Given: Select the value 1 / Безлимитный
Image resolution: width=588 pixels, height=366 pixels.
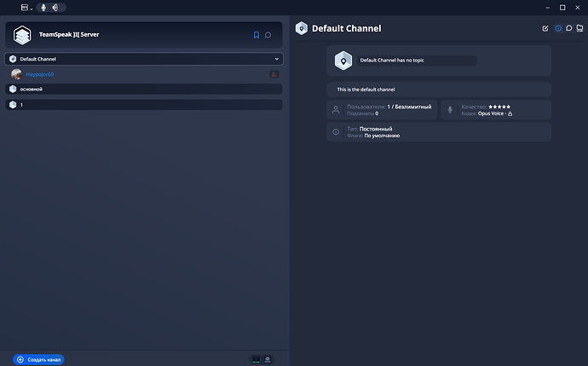Looking at the screenshot, I should click(410, 107).
